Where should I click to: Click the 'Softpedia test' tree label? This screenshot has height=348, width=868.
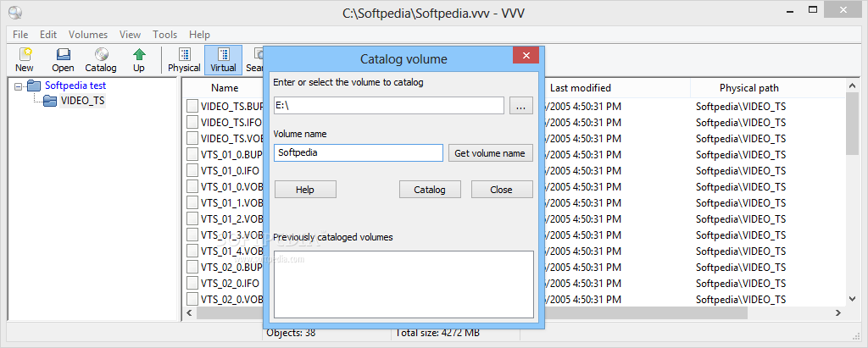75,86
